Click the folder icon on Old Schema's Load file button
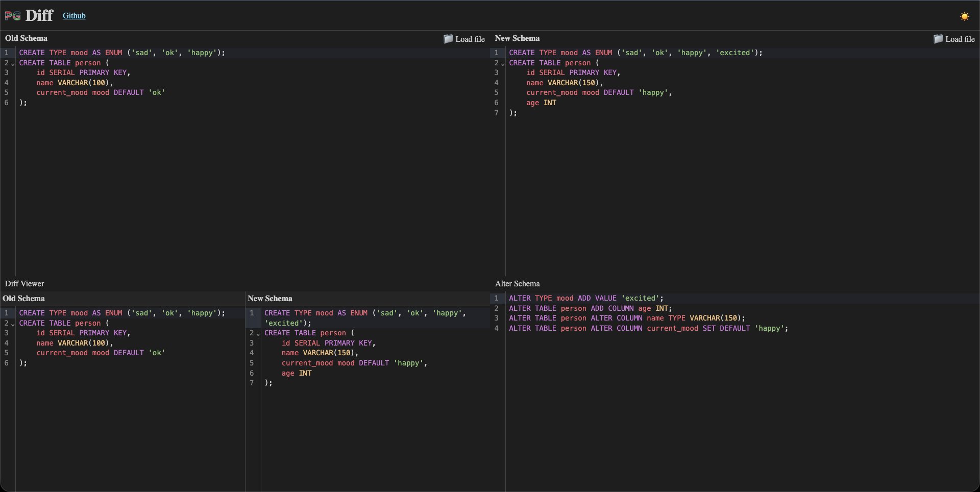The image size is (980, 492). pos(448,39)
